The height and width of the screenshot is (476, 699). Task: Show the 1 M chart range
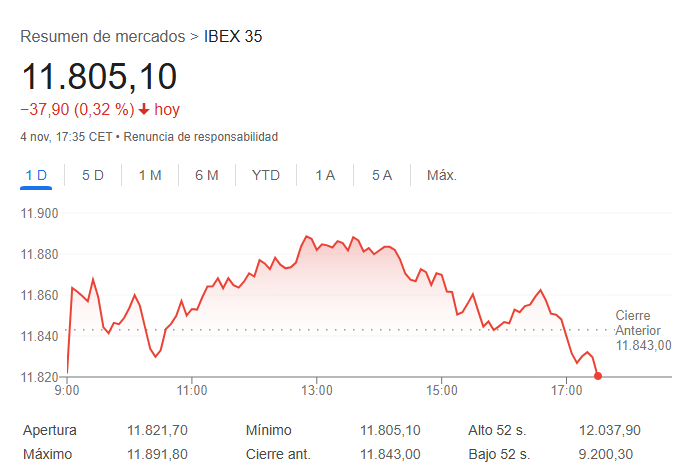point(150,175)
